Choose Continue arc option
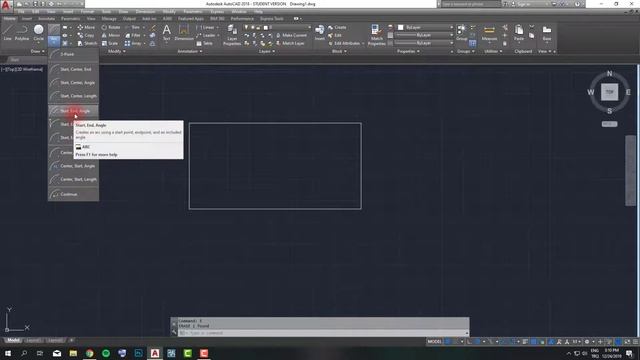Viewport: 640px width, 360px height. [73, 194]
